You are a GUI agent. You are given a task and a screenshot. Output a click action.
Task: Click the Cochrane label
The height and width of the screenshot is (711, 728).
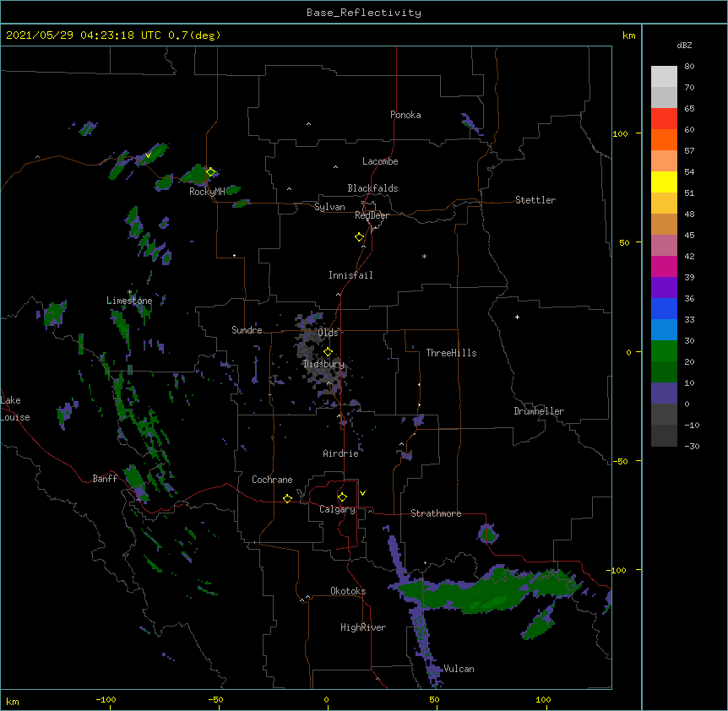coord(272,480)
